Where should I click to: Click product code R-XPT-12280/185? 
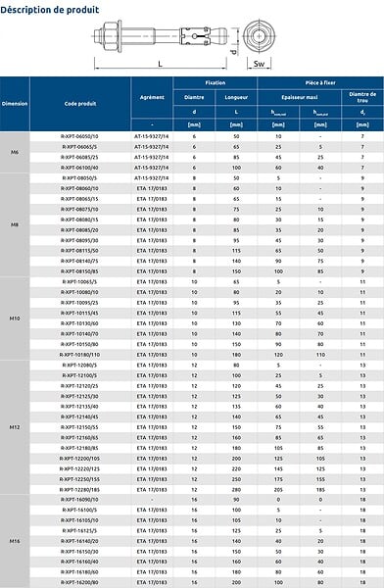click(x=79, y=490)
